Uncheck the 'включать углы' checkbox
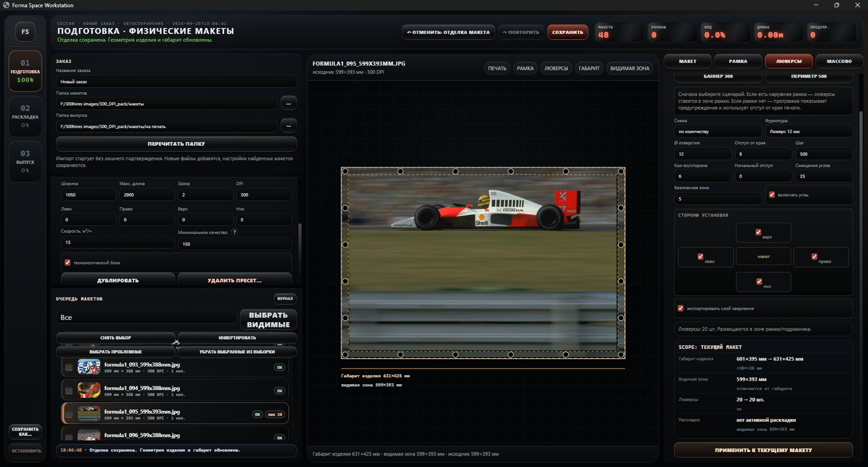This screenshot has height=467, width=868. click(x=772, y=195)
